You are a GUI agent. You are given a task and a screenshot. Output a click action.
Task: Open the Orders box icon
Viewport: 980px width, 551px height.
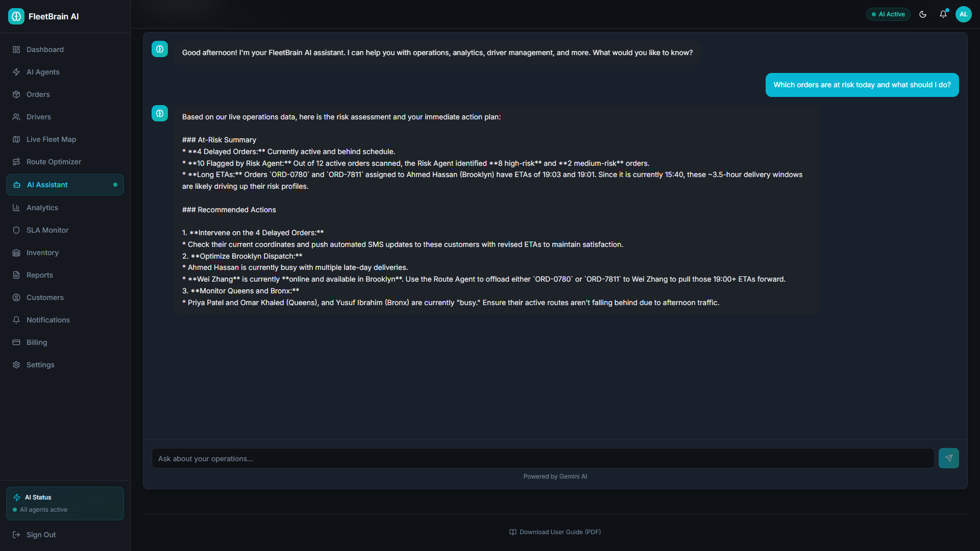[16, 94]
